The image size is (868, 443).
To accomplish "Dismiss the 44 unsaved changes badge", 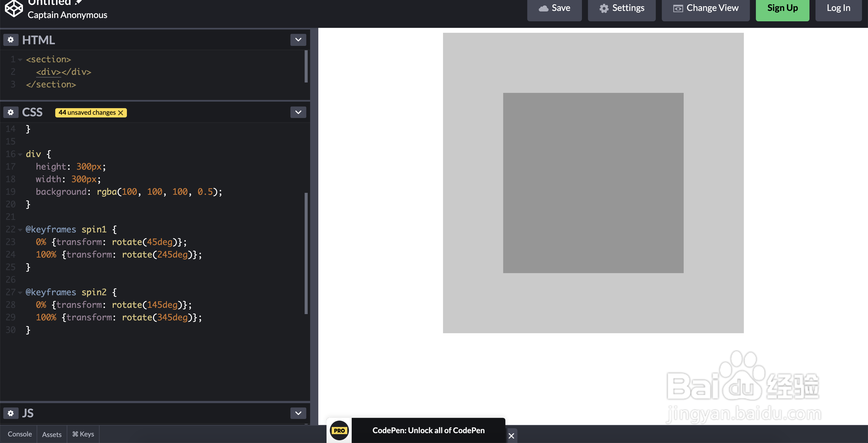I will click(121, 113).
